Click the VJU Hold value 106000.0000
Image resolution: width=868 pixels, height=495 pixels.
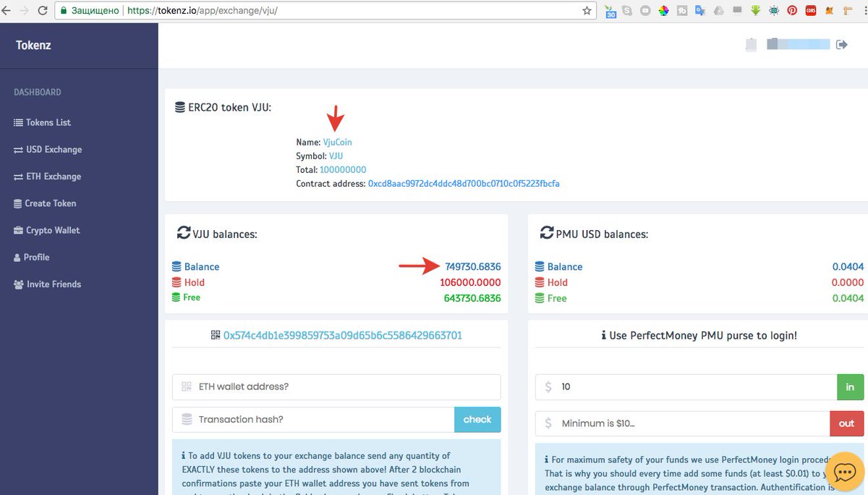(470, 282)
